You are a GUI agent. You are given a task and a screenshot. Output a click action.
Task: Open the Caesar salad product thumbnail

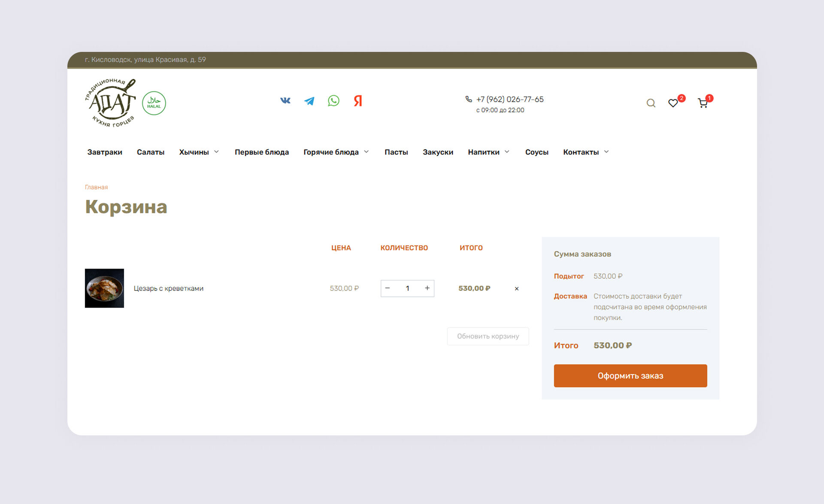pyautogui.click(x=104, y=288)
